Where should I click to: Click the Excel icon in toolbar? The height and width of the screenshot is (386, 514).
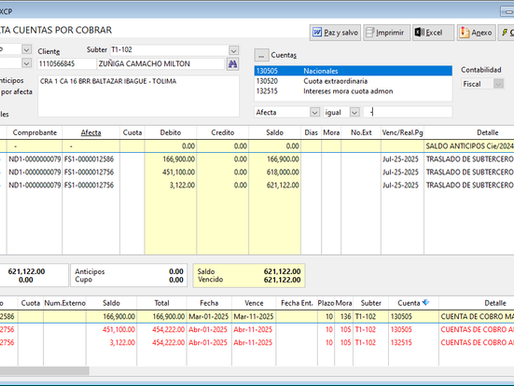419,32
